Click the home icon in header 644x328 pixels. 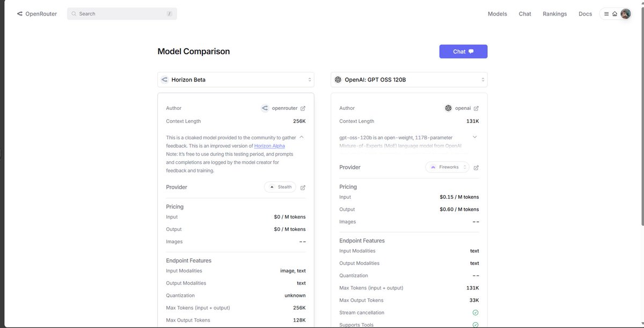point(614,14)
